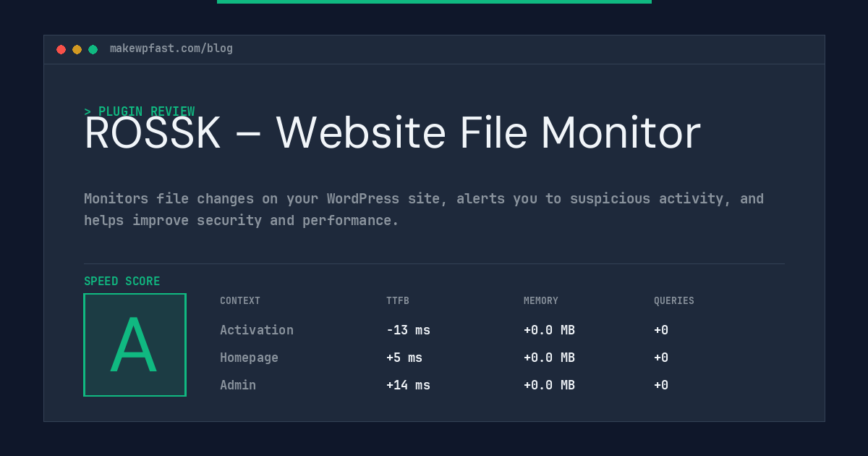Click the 'CONTEXT' column header
This screenshot has width=868, height=456.
[240, 301]
